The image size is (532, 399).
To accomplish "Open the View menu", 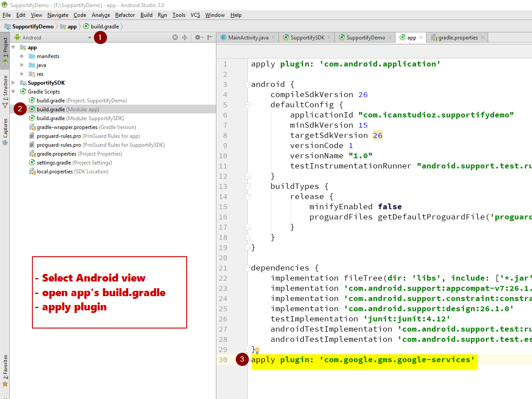I will click(37, 15).
